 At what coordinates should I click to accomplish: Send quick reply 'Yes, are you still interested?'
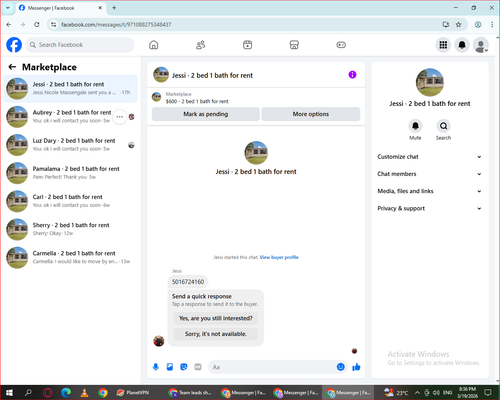pos(216,318)
